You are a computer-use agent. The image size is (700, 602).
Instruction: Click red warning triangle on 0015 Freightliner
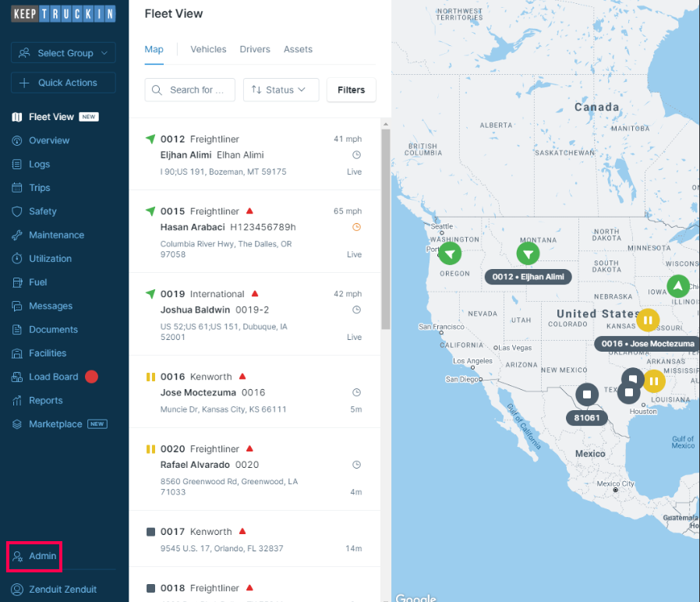click(x=250, y=211)
